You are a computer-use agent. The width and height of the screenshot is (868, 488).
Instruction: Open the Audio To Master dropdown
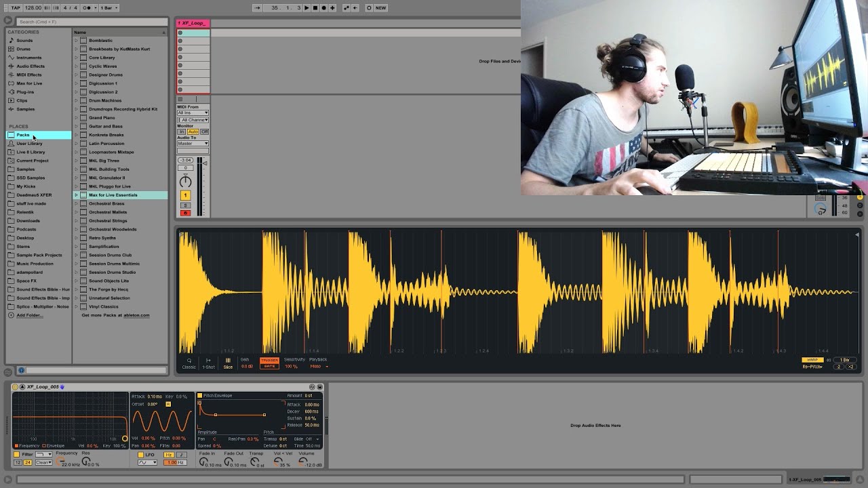(x=193, y=144)
